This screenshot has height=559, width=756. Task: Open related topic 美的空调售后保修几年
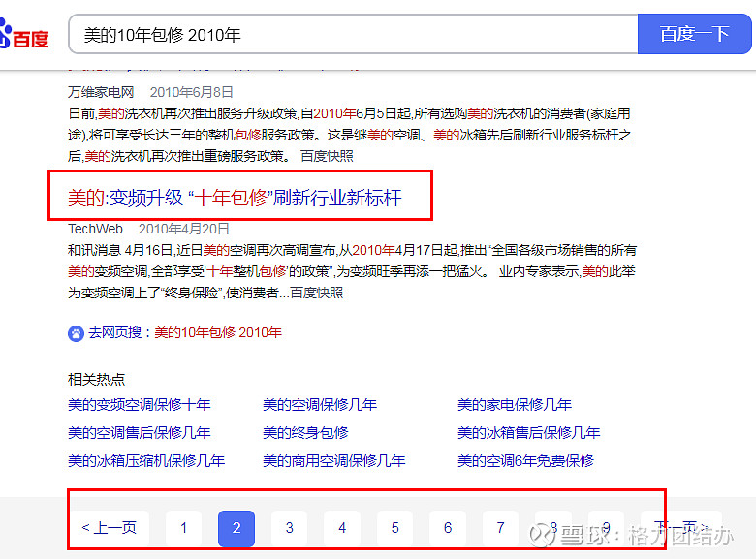point(140,433)
